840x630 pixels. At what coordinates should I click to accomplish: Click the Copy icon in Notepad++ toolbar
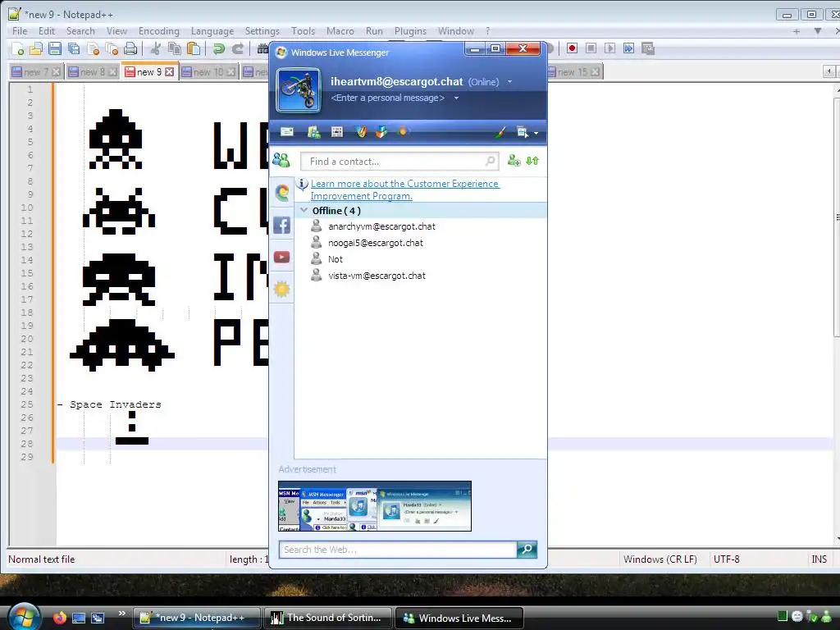[175, 49]
